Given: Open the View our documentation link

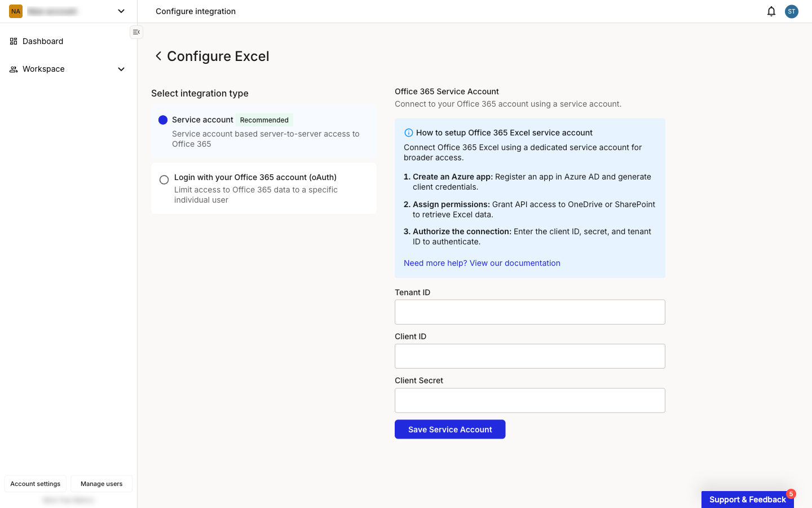Looking at the screenshot, I should [482, 263].
